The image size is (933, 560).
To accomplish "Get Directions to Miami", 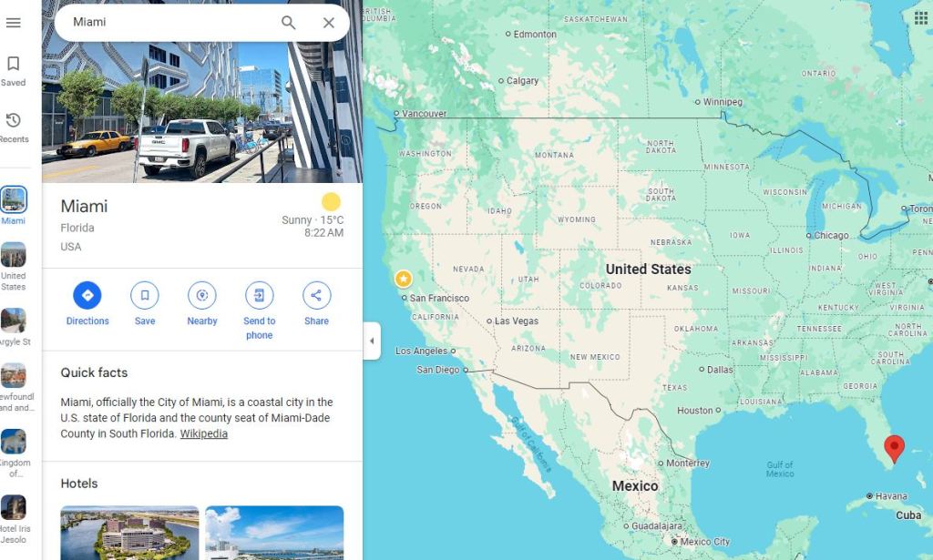I will (x=87, y=304).
